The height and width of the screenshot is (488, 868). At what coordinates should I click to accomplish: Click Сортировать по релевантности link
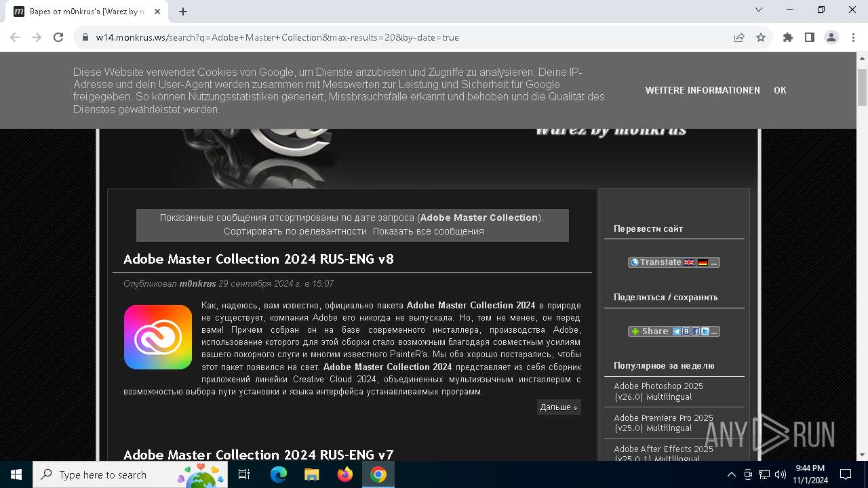[x=295, y=231]
